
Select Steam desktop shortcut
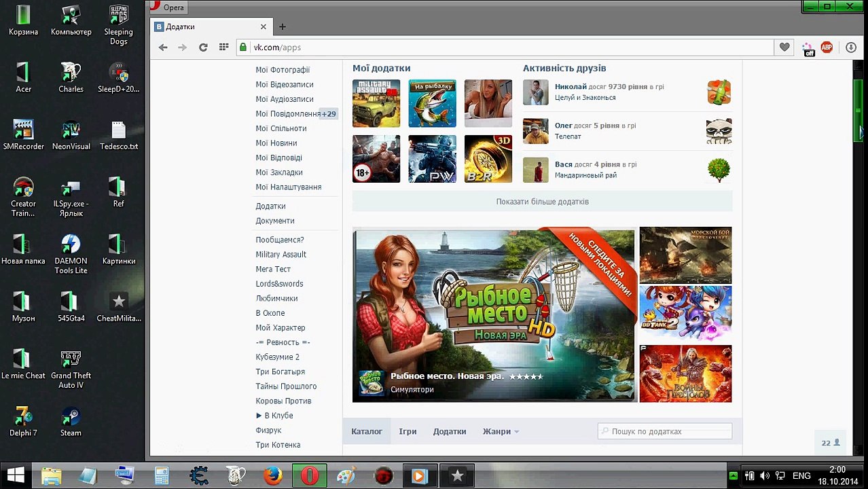coord(71,421)
